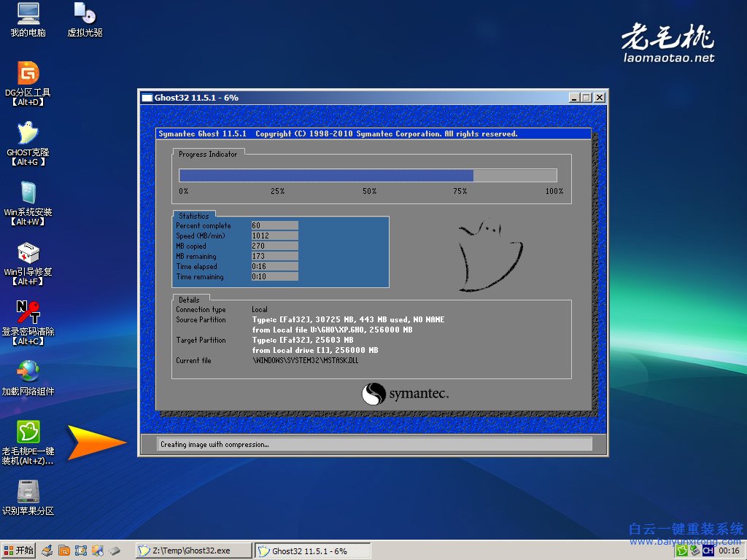Viewport: 747px width, 560px height.
Task: Launch GHOST克隆 from the desktop
Action: 28,133
